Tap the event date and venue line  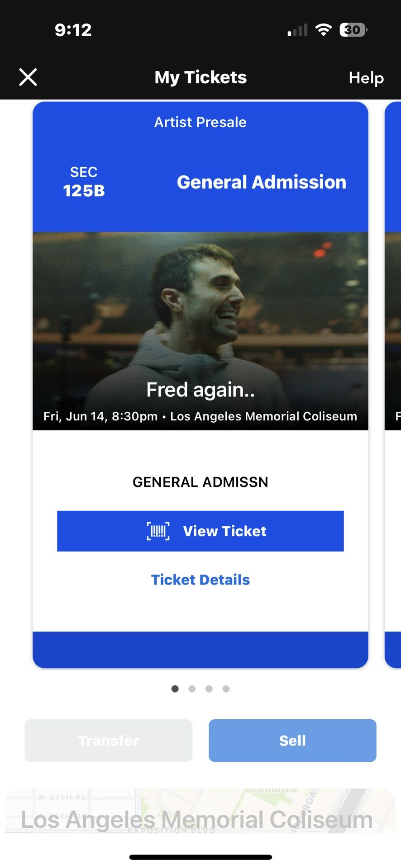[x=200, y=416]
